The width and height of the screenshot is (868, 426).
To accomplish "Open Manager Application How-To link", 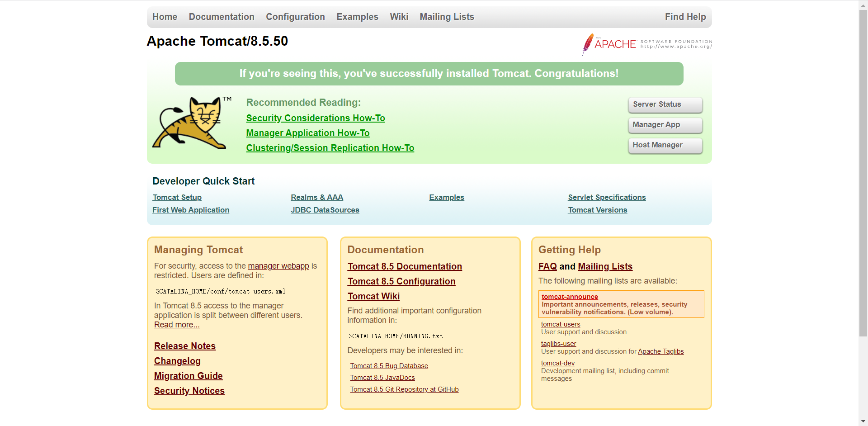I will point(308,133).
